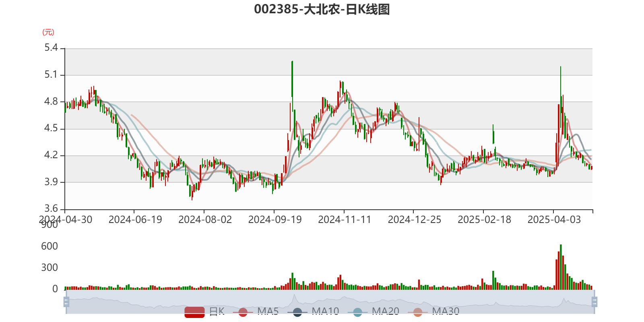The image size is (644, 322).
Task: Click the 5.4 price axis label
Action: click(x=51, y=48)
